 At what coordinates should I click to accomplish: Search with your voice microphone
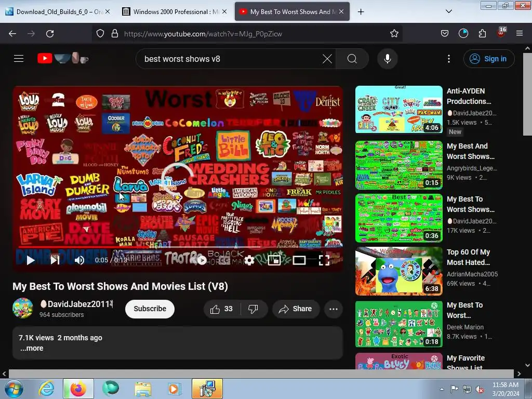click(x=388, y=59)
